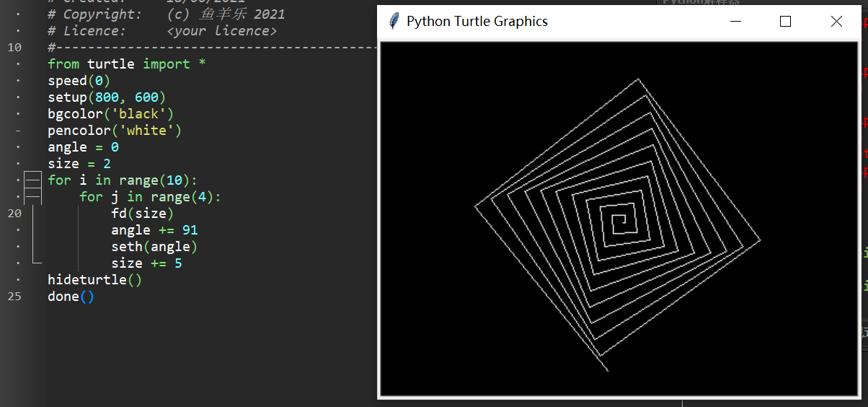Screen dimensions: 868x407
Task: Click the center of the turtle spiral drawing
Action: tap(617, 223)
